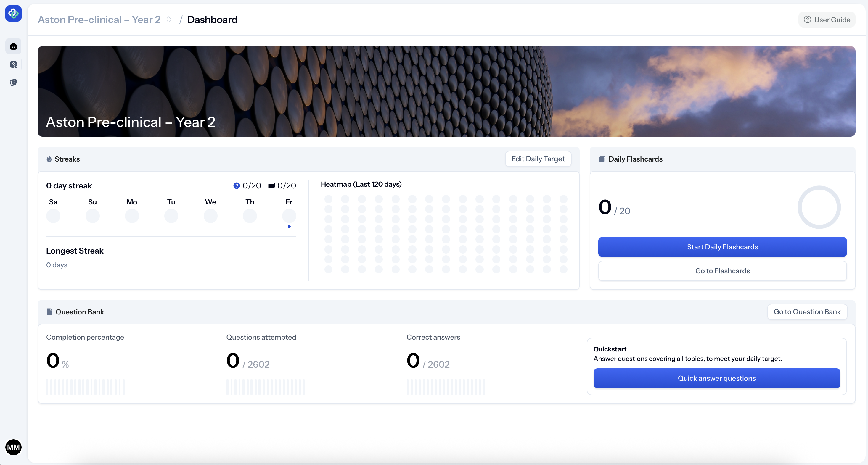Click the questions target indicator icon
Viewport: 868px width, 465px height.
pyautogui.click(x=237, y=185)
